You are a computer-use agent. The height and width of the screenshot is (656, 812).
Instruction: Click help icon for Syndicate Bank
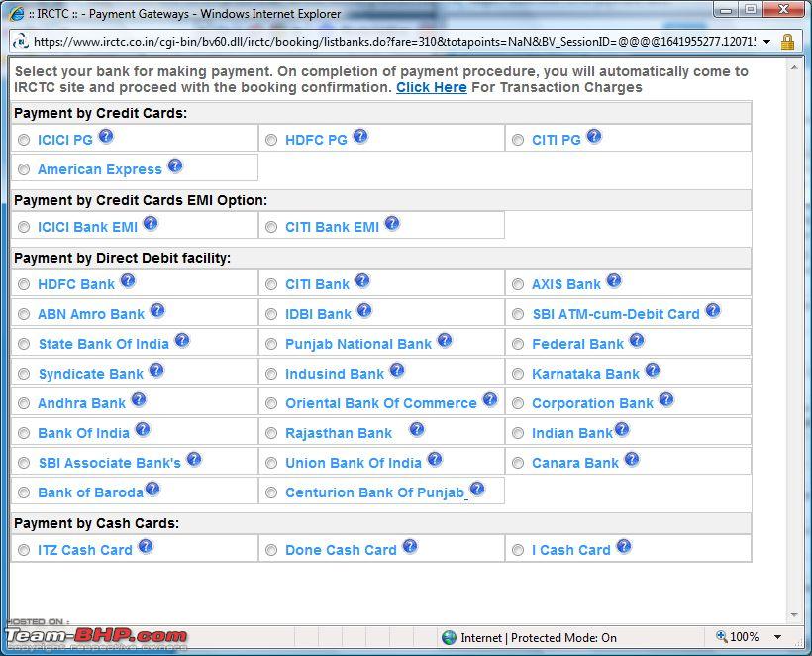point(156,370)
